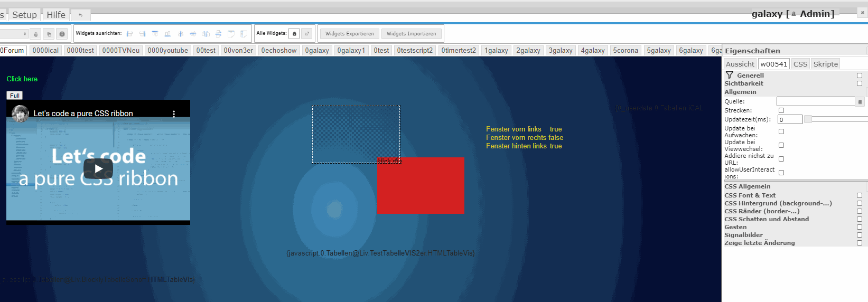Image resolution: width=868 pixels, height=302 pixels.
Task: Click the 'Fenster vorn links' text widget
Action: pyautogui.click(x=514, y=129)
